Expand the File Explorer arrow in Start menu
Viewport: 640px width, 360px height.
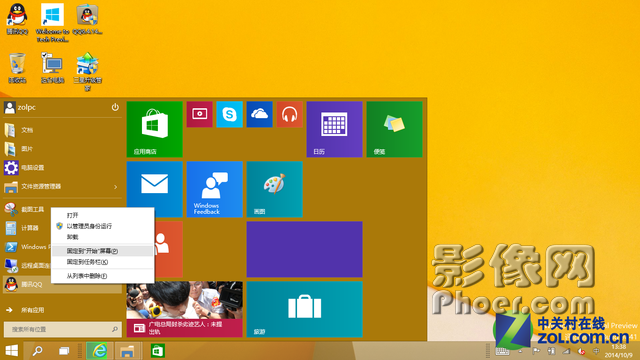(116, 187)
